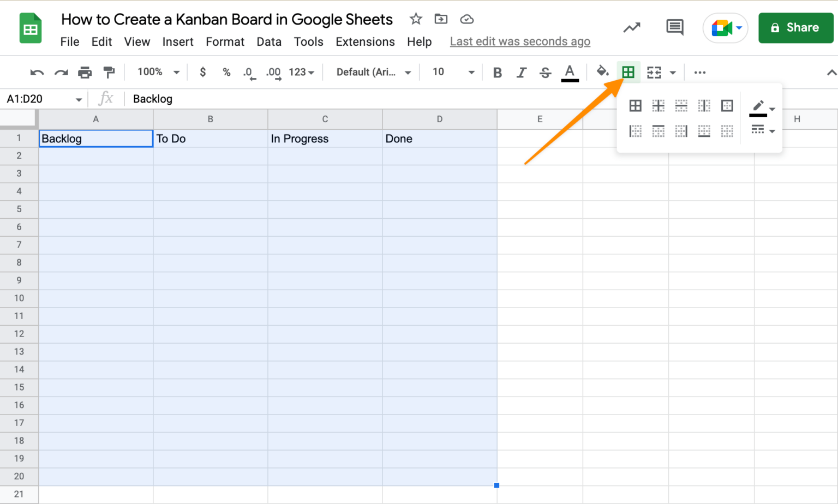Image resolution: width=838 pixels, height=504 pixels.
Task: Open version history via Last edit link
Action: coord(520,41)
